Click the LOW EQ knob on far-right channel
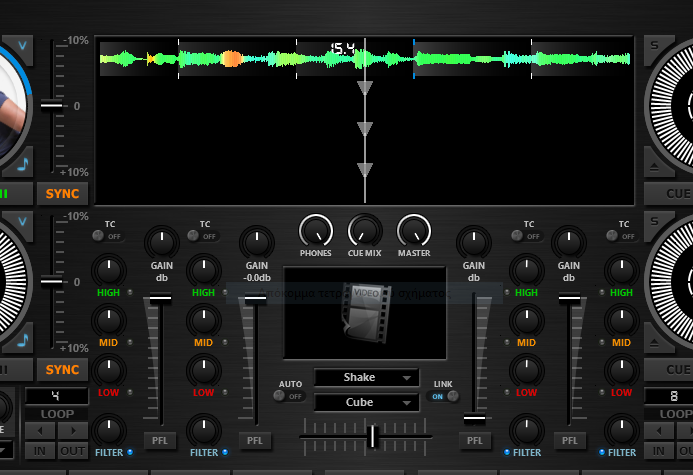The width and height of the screenshot is (693, 475). (621, 370)
